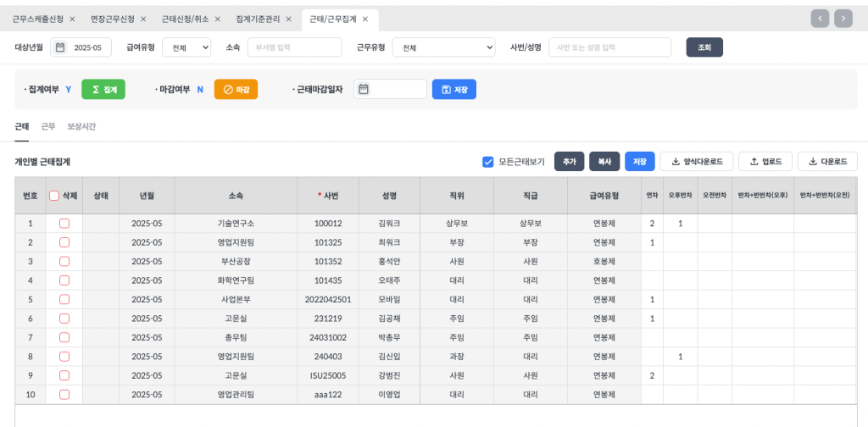Screen dimensions: 868x427
Task: Click 과장 position cell for 김신입
Action: [457, 356]
